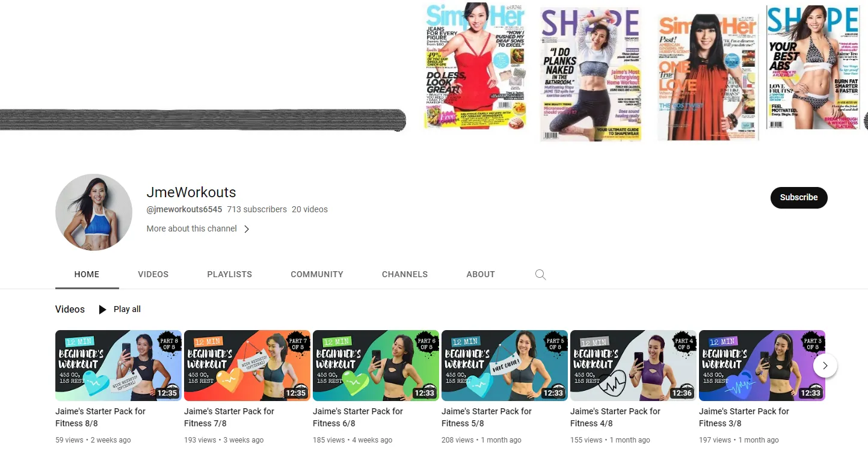This screenshot has height=472, width=868.
Task: Expand More about this channel chevron
Action: pos(247,229)
